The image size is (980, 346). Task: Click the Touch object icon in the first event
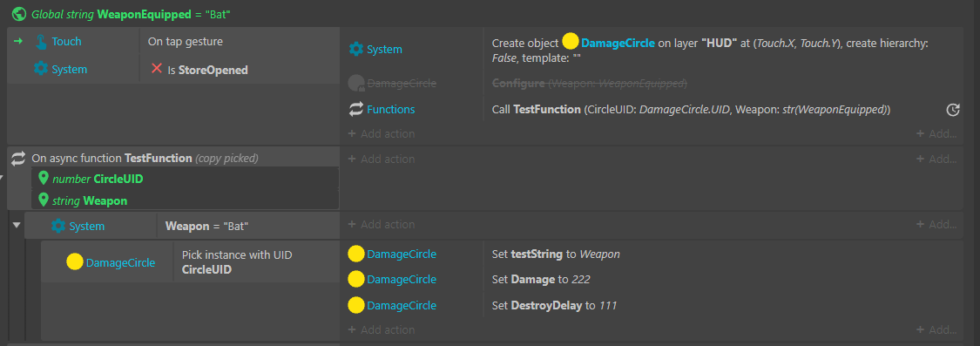(x=41, y=41)
